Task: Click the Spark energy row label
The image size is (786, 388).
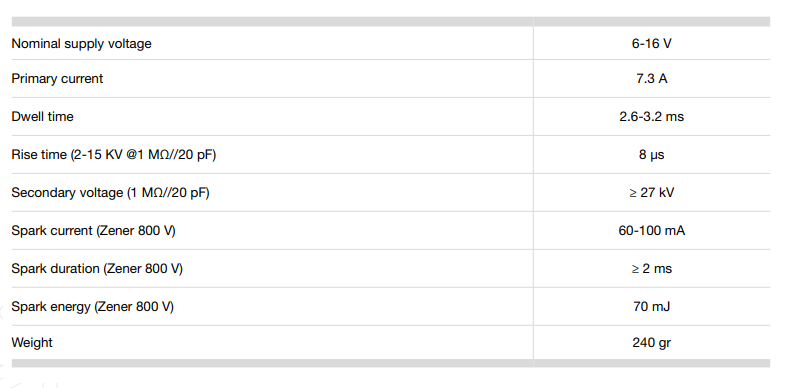Action: [93, 306]
